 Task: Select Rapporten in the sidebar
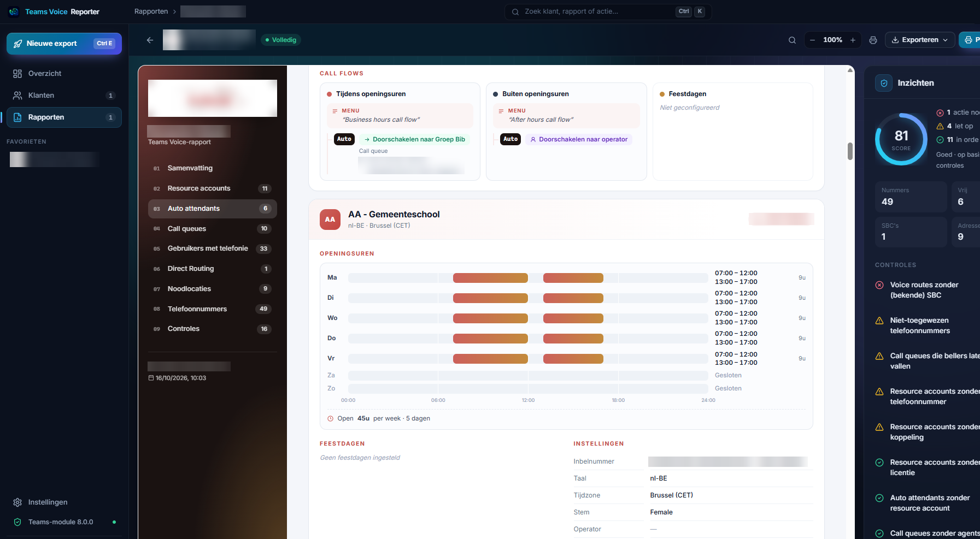click(64, 117)
